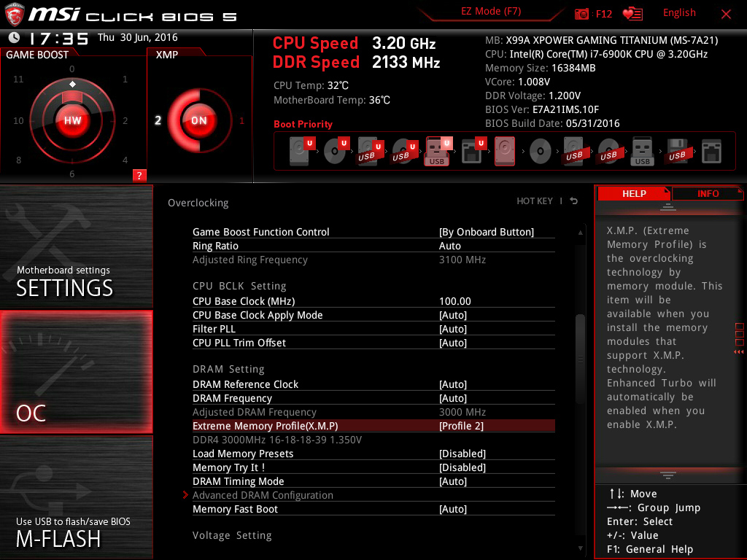
Task: Select the legacy optical disc icon without any badge
Action: click(541, 152)
